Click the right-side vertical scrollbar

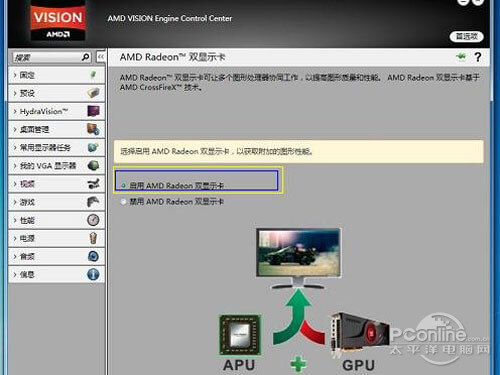[492, 213]
